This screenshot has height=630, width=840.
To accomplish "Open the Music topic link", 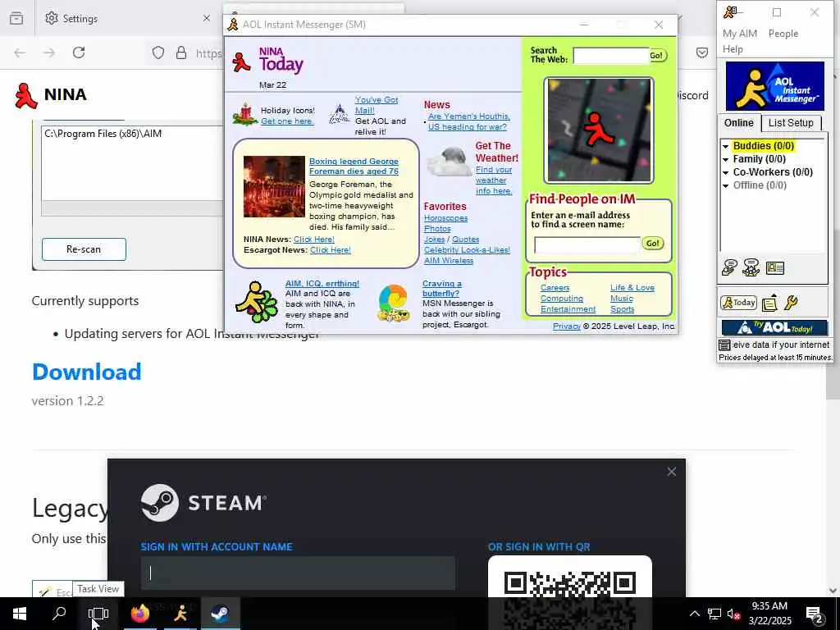I will click(622, 299).
